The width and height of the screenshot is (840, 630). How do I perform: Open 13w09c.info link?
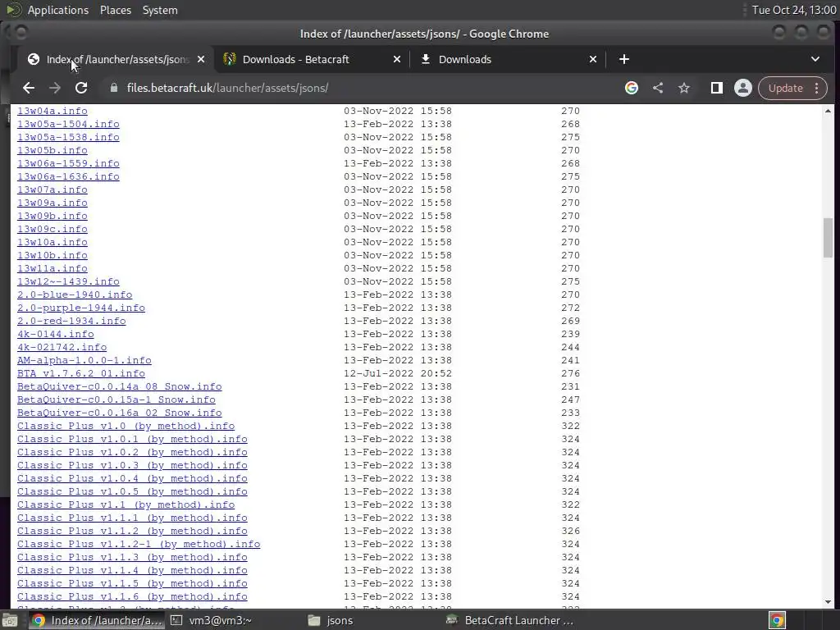coord(52,230)
